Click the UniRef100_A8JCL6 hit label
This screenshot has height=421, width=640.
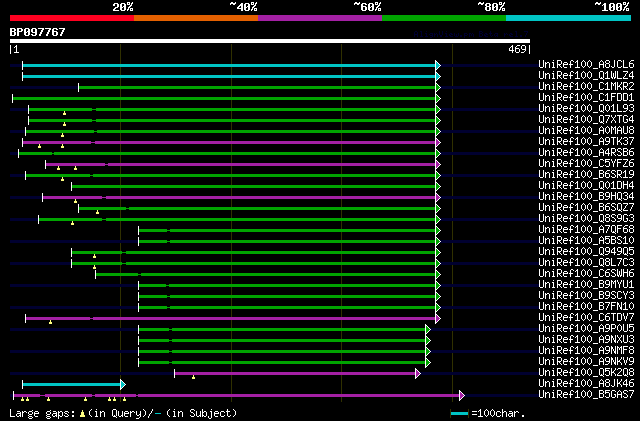coord(586,65)
